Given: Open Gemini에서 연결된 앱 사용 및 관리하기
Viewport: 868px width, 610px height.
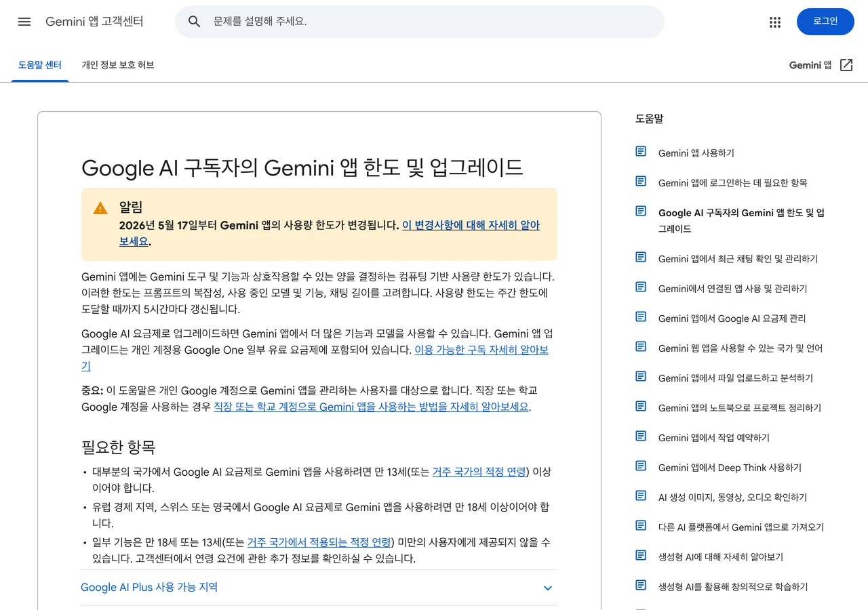Looking at the screenshot, I should (732, 289).
